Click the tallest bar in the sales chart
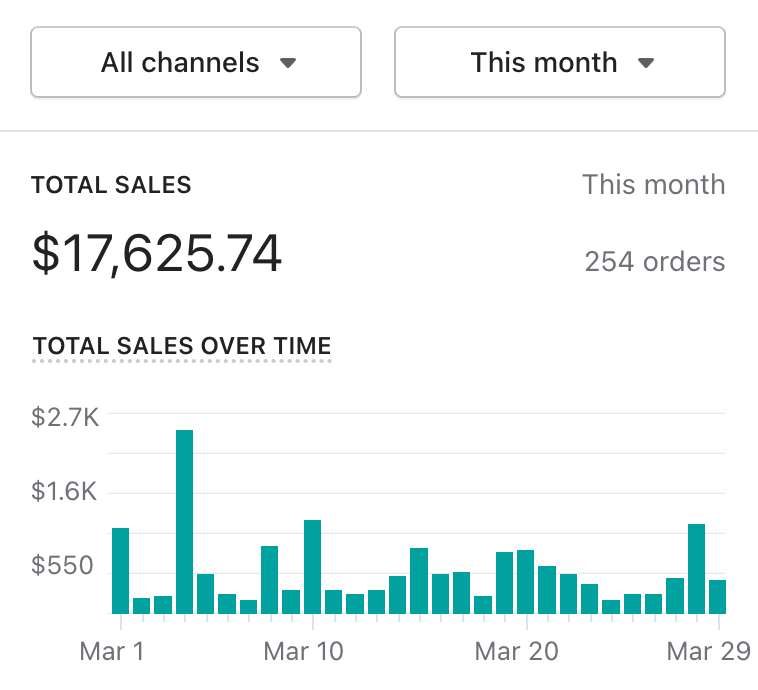The width and height of the screenshot is (758, 690). (x=184, y=521)
